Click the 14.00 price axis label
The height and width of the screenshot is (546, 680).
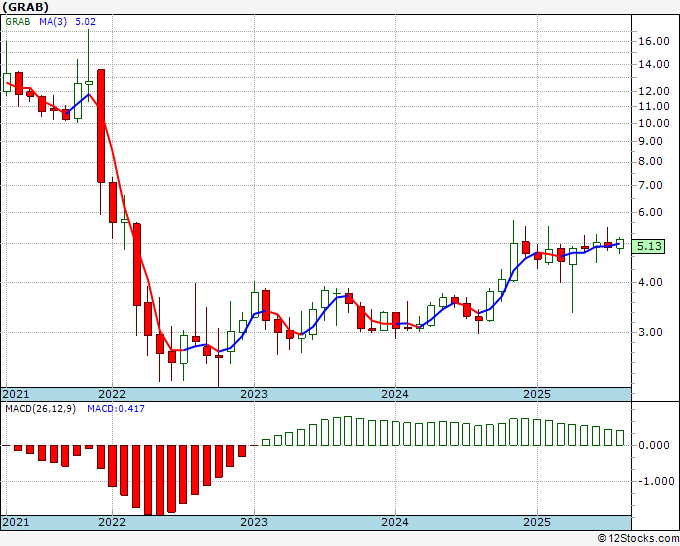coord(654,65)
